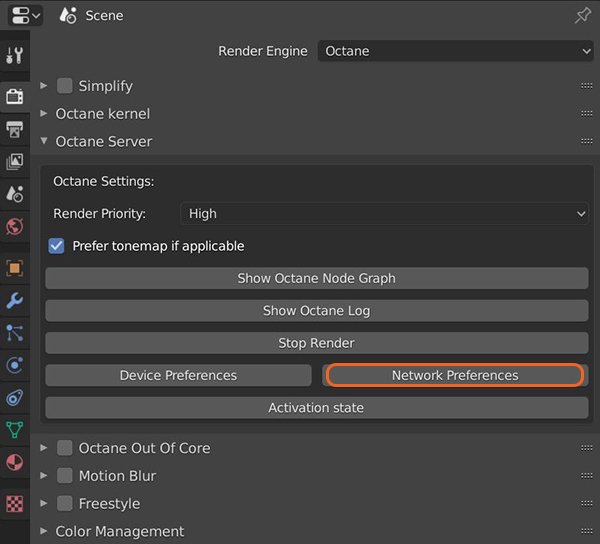Image resolution: width=600 pixels, height=544 pixels.
Task: Click the Render Engine label
Action: [262, 51]
